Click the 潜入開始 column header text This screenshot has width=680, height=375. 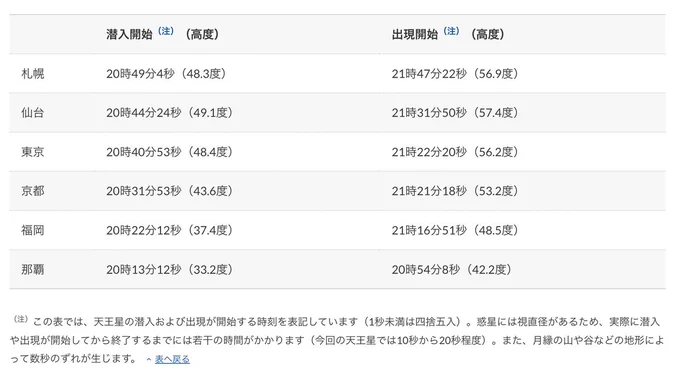[129, 35]
